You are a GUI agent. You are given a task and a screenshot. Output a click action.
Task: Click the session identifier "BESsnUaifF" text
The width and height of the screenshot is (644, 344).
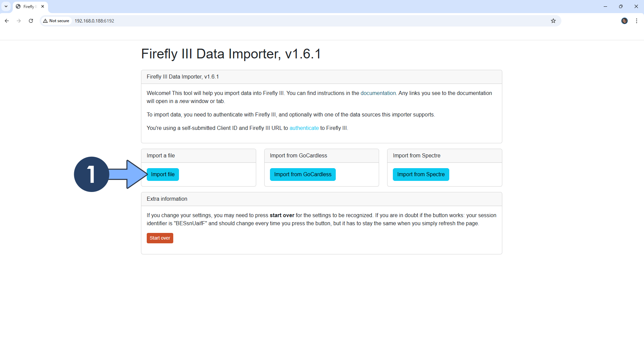click(x=190, y=224)
